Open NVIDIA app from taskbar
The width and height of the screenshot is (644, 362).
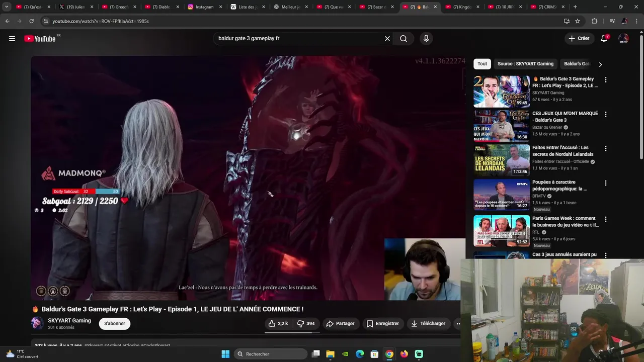point(345,354)
